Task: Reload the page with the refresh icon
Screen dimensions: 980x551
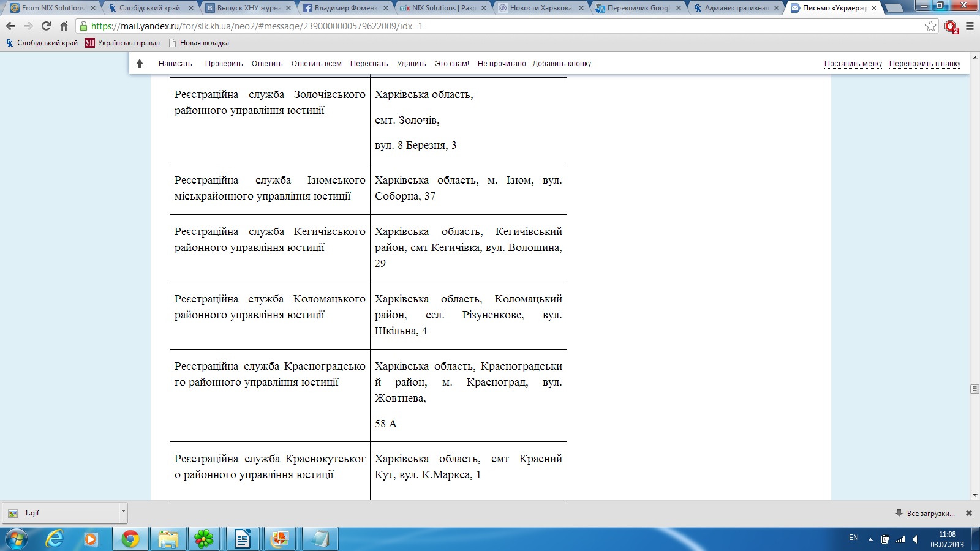Action: click(46, 26)
